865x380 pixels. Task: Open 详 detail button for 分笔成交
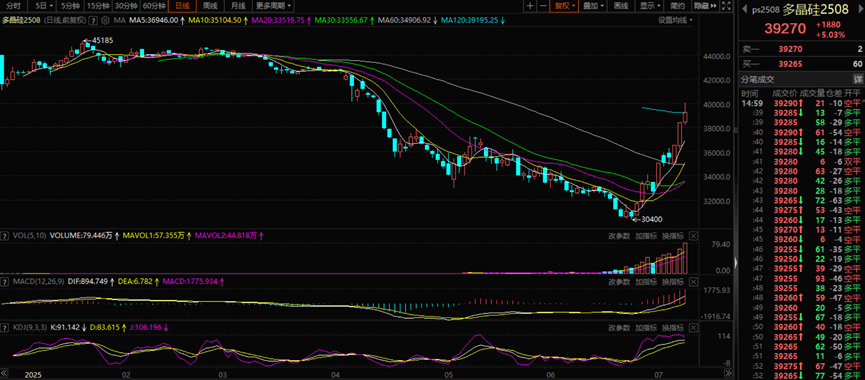coord(857,79)
